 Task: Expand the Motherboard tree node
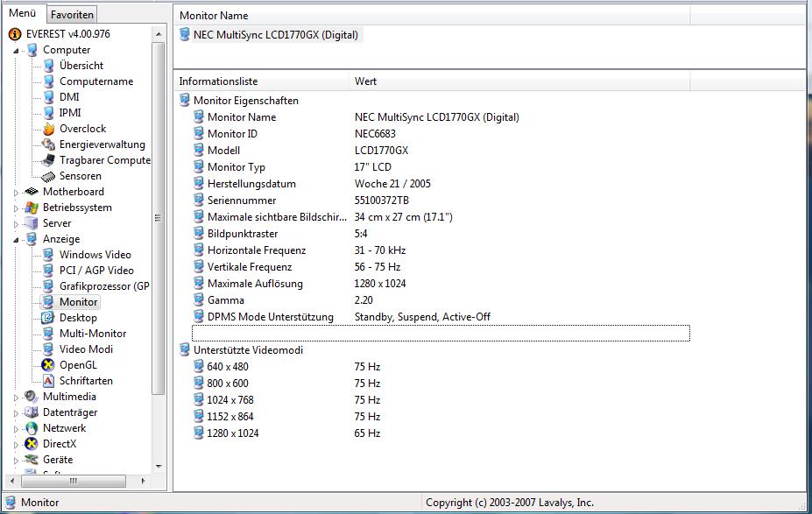coord(16,193)
